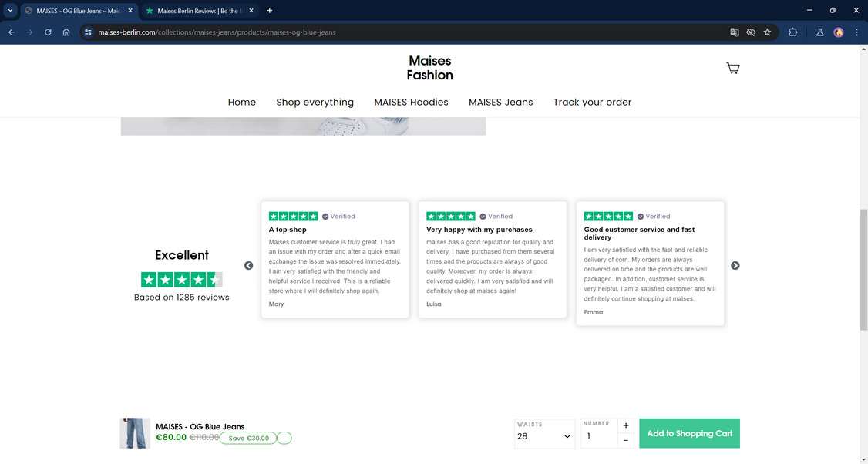Expand the Waiste size dropdown
This screenshot has width=868, height=464.
pos(545,433)
